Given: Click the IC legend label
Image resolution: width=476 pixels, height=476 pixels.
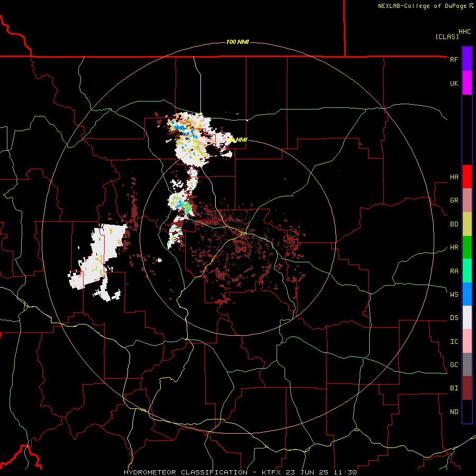Looking at the screenshot, I should click(454, 342).
